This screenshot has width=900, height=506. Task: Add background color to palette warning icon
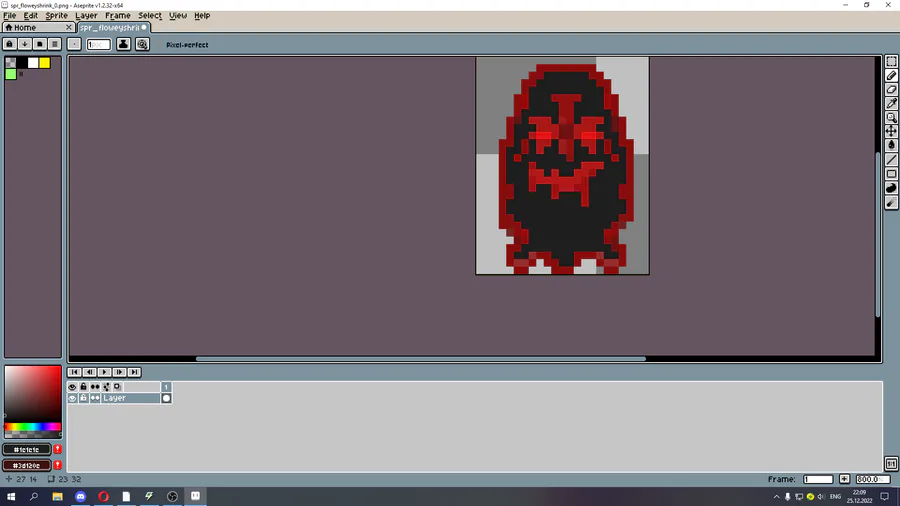(57, 465)
